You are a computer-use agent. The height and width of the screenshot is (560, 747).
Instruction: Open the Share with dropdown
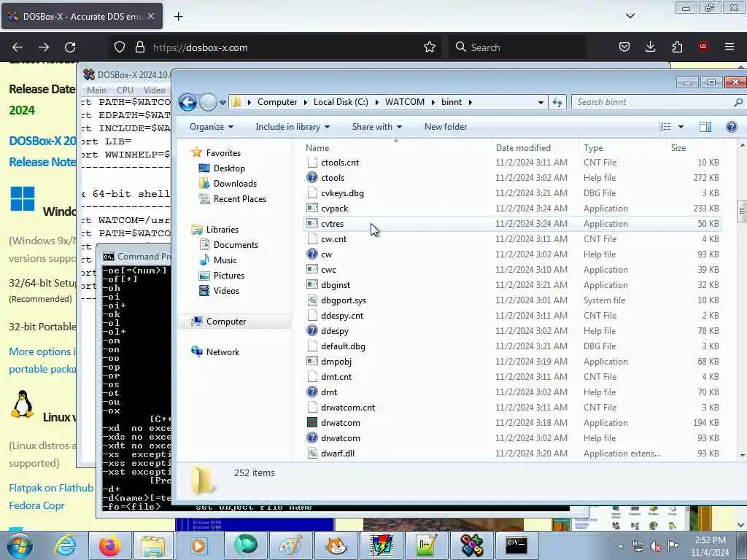pyautogui.click(x=377, y=127)
